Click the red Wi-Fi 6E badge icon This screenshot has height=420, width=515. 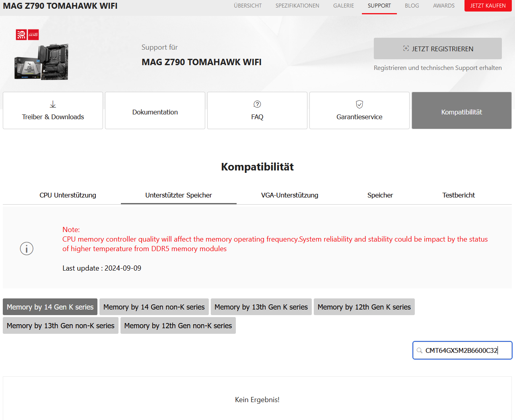click(x=21, y=35)
